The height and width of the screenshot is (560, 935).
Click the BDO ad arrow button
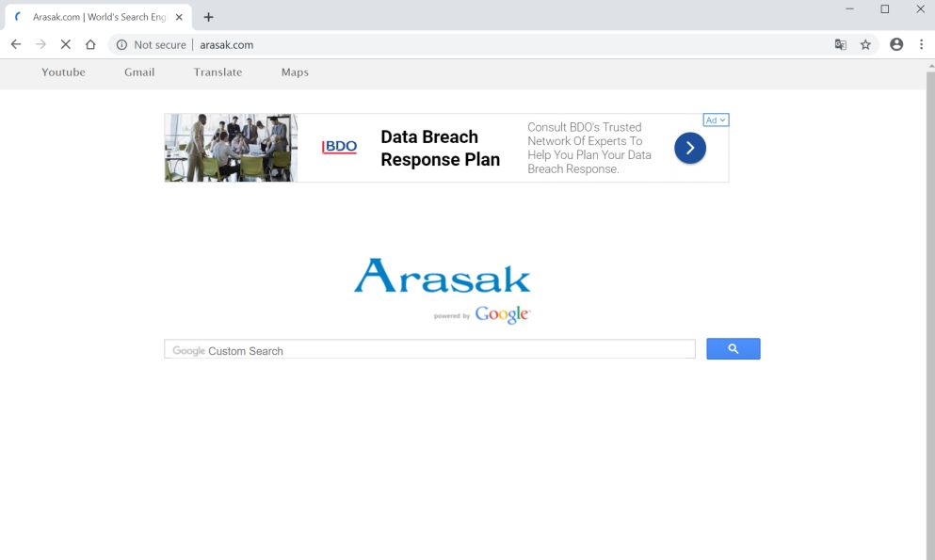pyautogui.click(x=690, y=148)
